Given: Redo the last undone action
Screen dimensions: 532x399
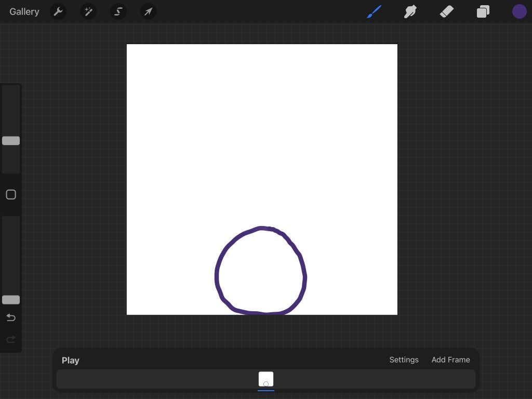Looking at the screenshot, I should (11, 339).
